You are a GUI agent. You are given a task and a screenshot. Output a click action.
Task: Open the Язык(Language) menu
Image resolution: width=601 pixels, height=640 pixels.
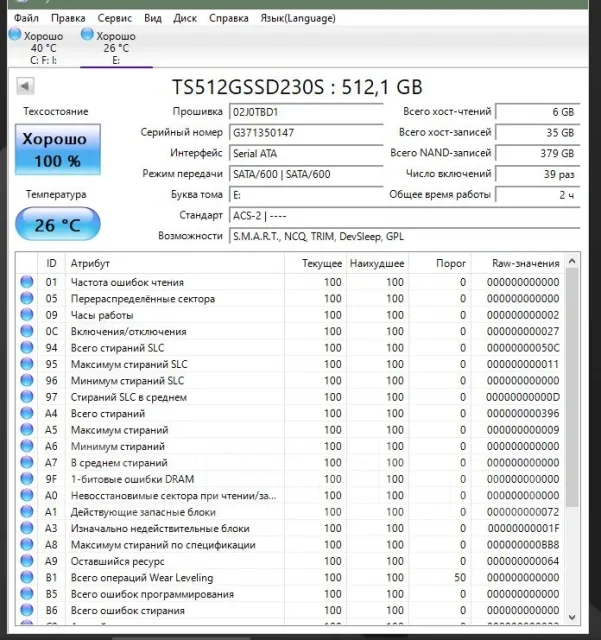click(298, 18)
